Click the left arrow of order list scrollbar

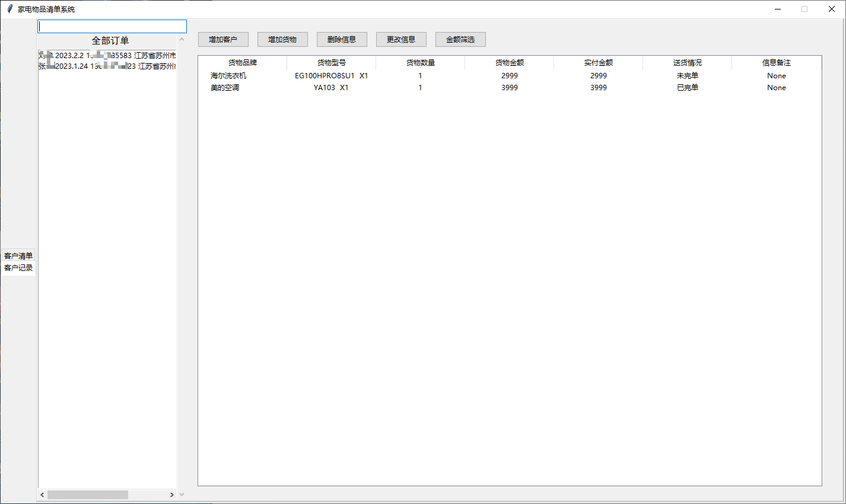click(x=42, y=495)
